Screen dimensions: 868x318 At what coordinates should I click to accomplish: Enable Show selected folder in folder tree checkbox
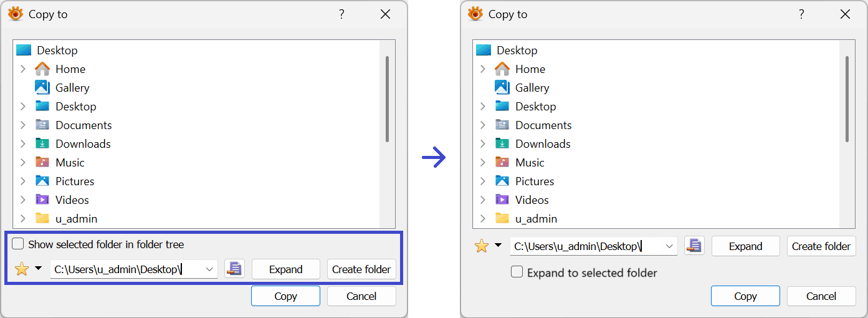[18, 244]
